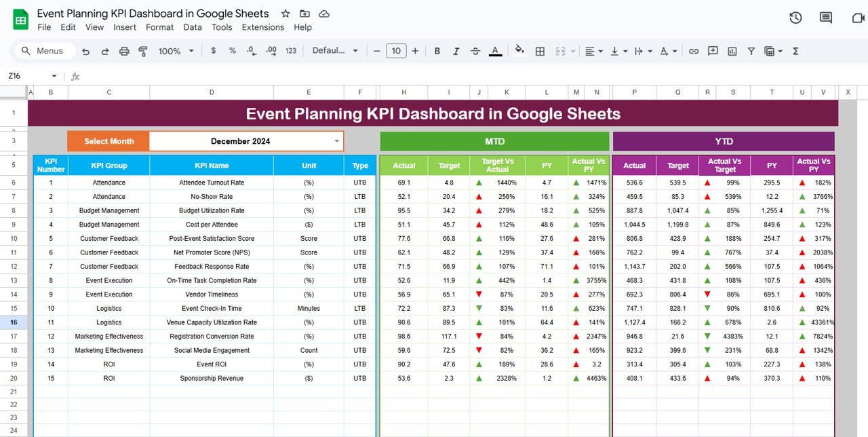Insert a chart
This screenshot has width=868, height=437.
[732, 51]
